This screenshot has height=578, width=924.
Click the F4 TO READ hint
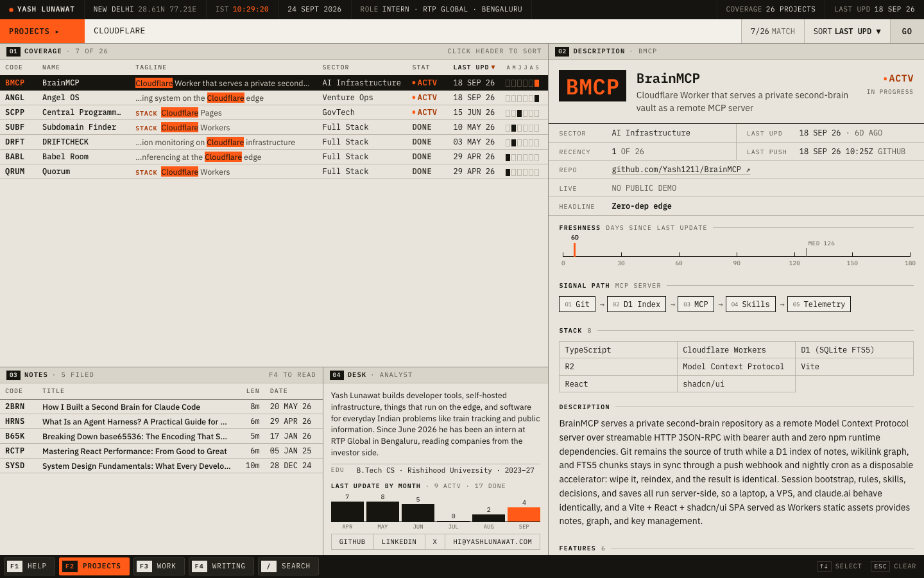click(293, 375)
